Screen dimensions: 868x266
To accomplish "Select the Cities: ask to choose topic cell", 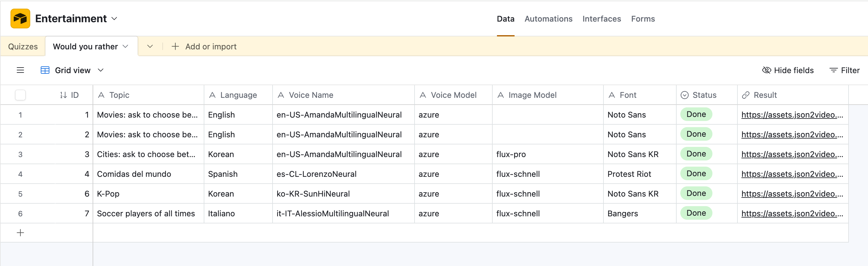I will pyautogui.click(x=148, y=154).
